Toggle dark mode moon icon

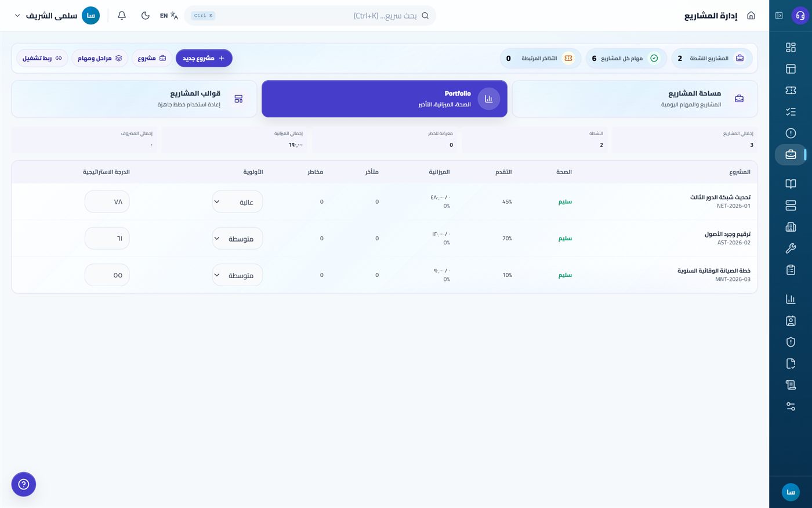coord(145,16)
